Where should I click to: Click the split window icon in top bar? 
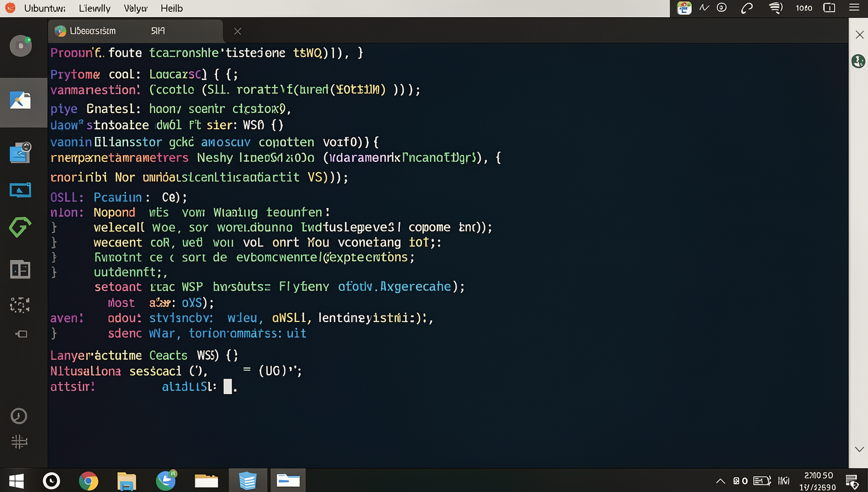pos(829,8)
